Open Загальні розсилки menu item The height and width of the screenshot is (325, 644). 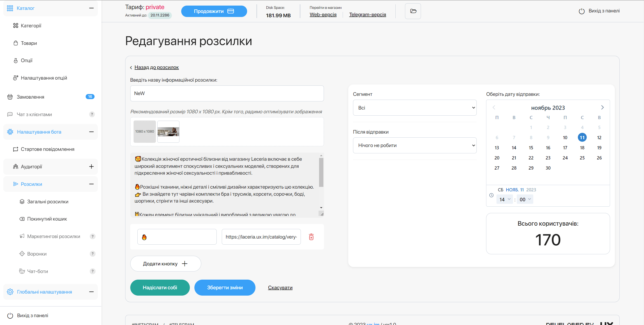(x=48, y=202)
